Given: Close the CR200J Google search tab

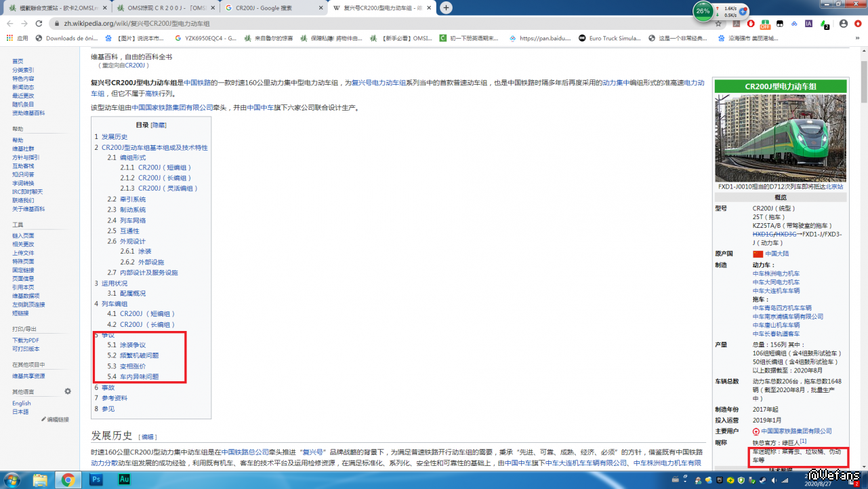Looking at the screenshot, I should tap(320, 7).
